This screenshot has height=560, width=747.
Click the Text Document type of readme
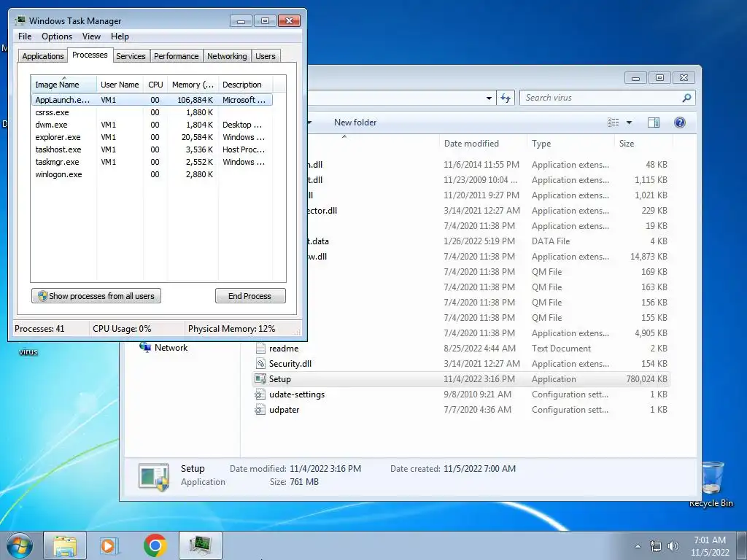click(x=561, y=349)
